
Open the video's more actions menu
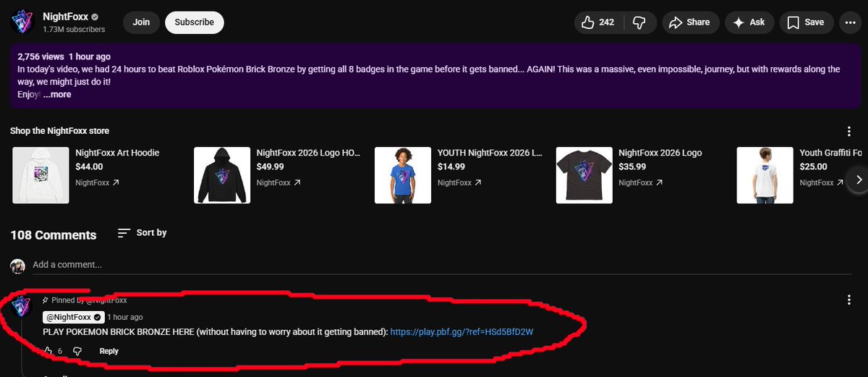(x=850, y=22)
